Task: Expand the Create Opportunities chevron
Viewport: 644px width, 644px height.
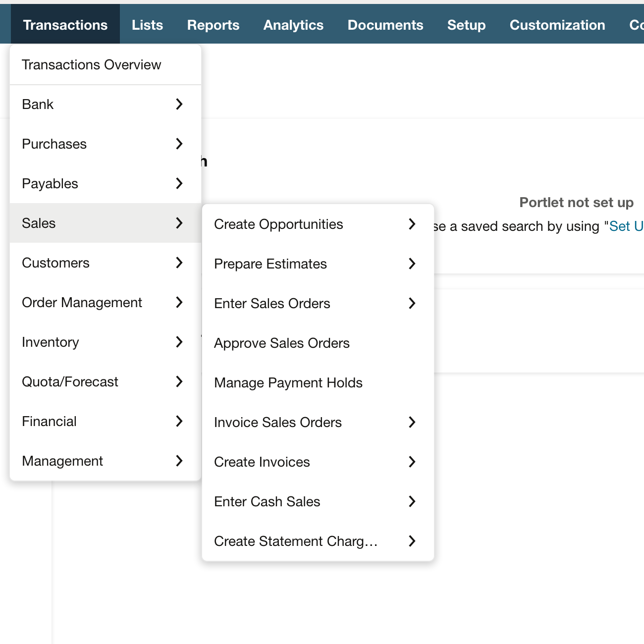Action: click(x=412, y=224)
